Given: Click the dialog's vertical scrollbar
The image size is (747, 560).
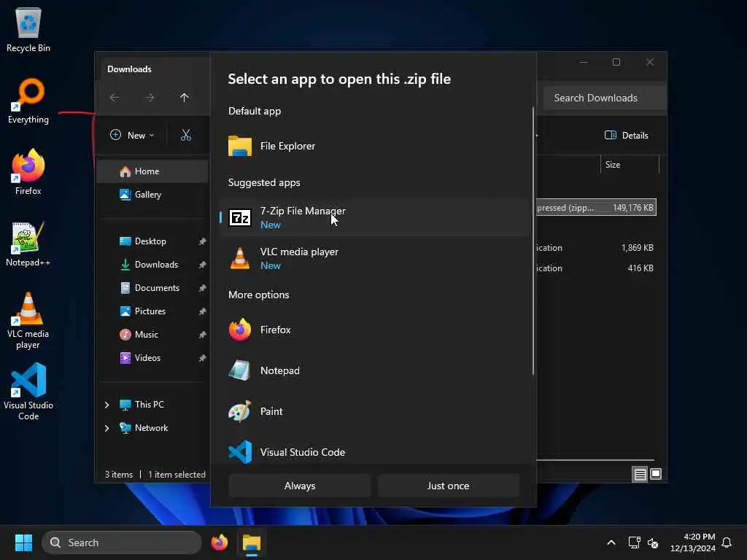Looking at the screenshot, I should click(x=533, y=241).
